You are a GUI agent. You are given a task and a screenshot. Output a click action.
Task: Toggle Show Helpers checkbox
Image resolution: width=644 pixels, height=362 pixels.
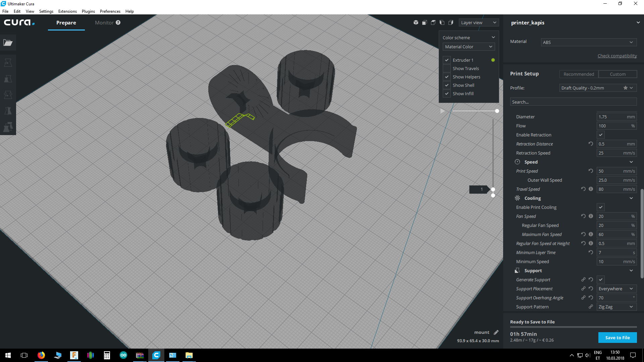pyautogui.click(x=447, y=77)
